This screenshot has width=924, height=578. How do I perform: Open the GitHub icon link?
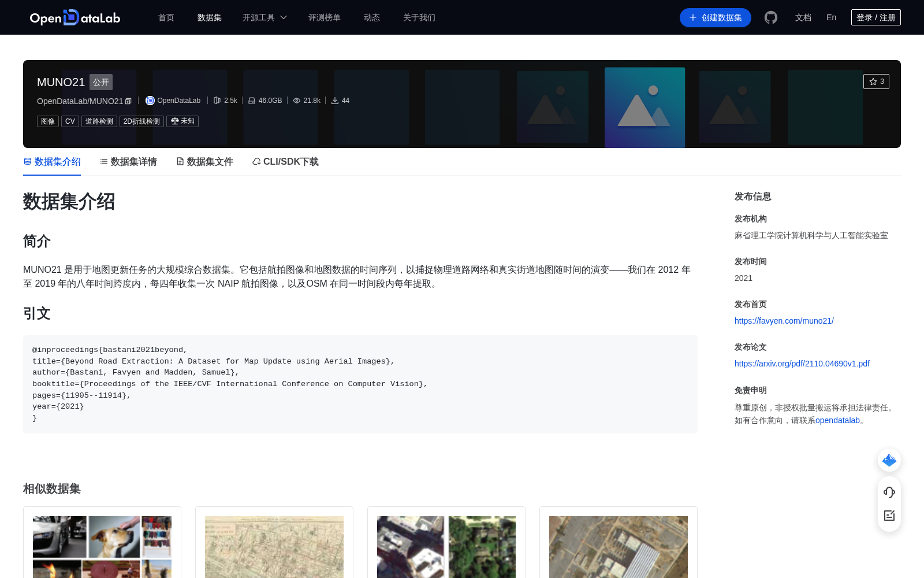pos(771,17)
